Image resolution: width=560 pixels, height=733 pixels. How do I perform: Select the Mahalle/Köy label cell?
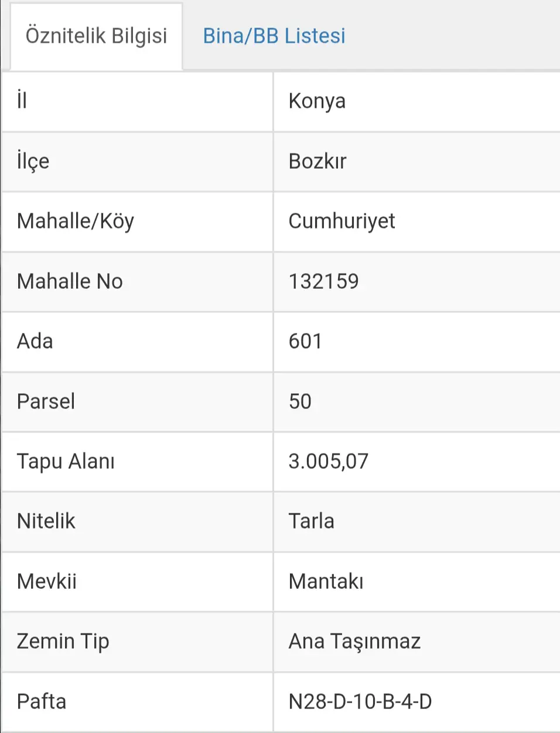click(x=137, y=222)
